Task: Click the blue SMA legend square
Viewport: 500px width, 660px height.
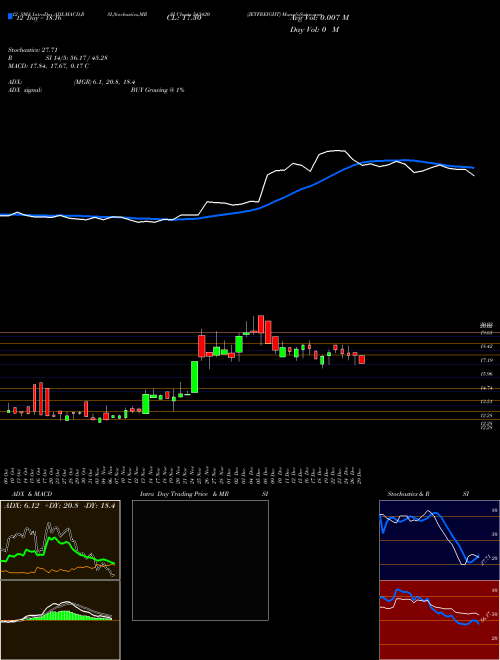Action: (10, 17)
